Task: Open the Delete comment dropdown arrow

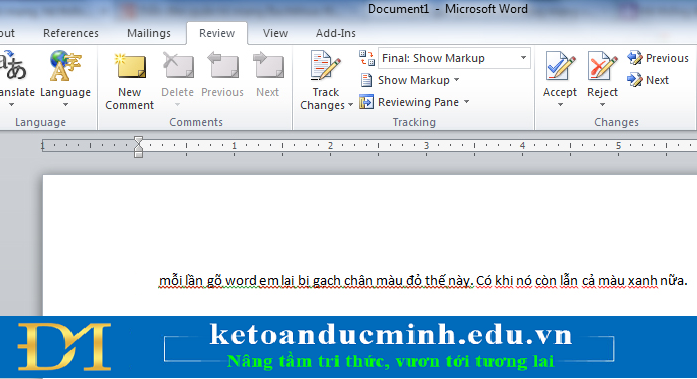Action: (x=177, y=104)
